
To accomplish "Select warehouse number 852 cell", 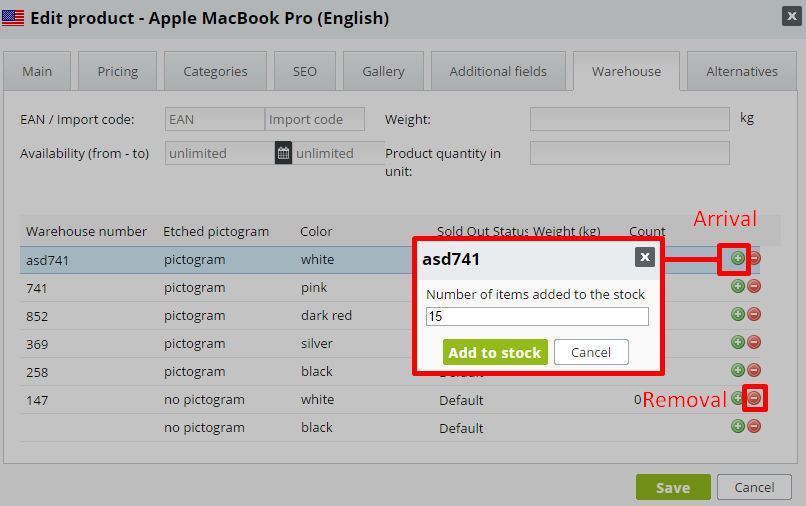I will [37, 316].
